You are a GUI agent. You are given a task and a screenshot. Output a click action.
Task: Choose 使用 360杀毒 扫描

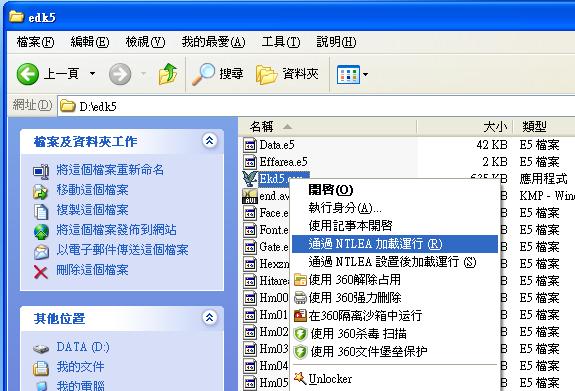coord(395,333)
